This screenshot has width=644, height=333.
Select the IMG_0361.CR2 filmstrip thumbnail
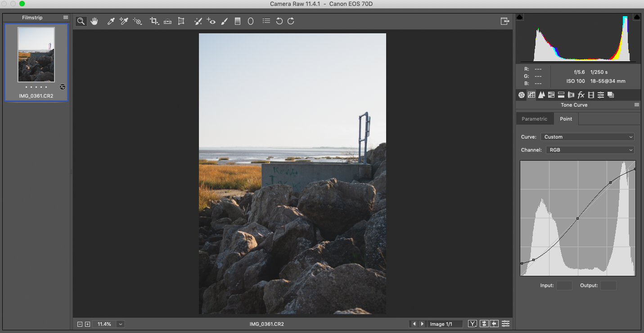(36, 55)
